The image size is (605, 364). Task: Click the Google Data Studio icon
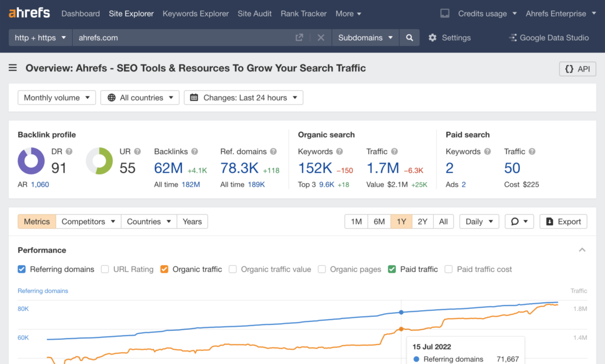513,37
